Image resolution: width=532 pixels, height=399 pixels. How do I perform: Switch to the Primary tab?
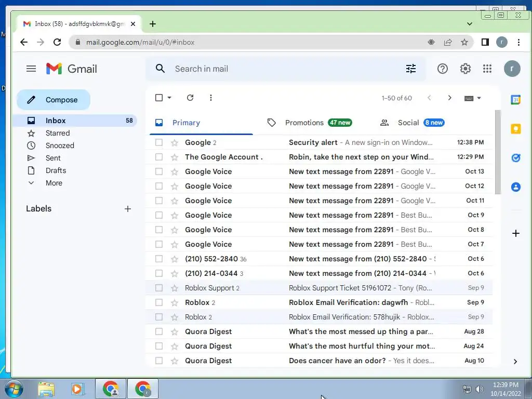(x=201, y=123)
